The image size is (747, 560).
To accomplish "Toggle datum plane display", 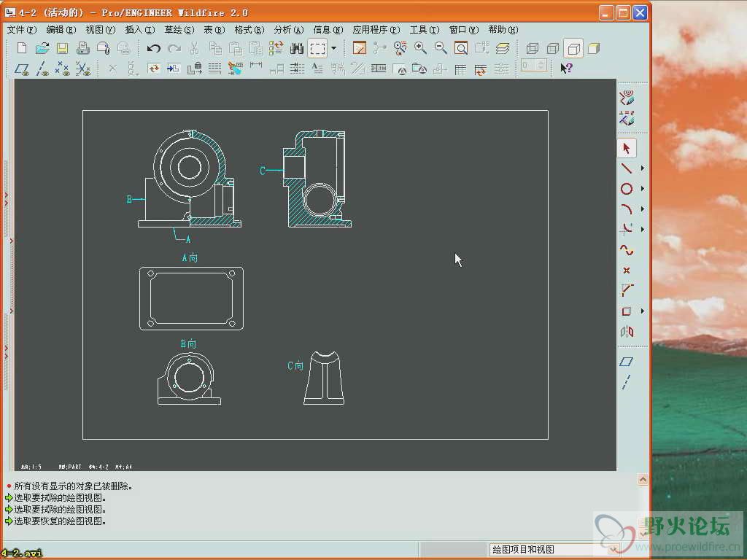I will coord(22,69).
